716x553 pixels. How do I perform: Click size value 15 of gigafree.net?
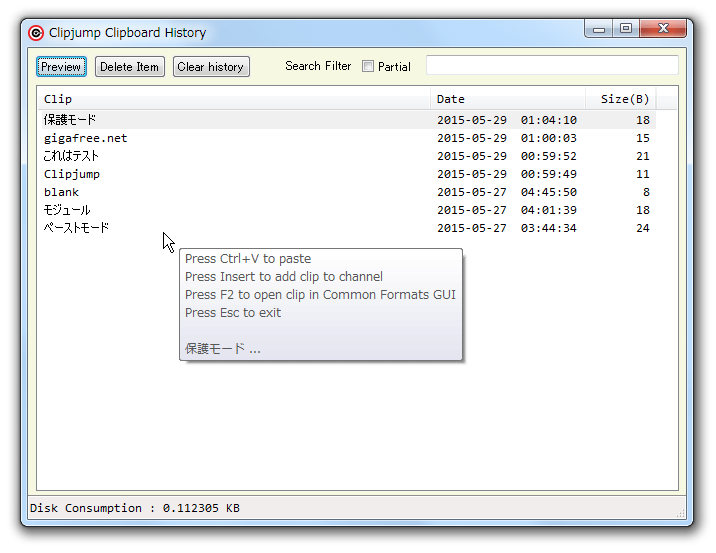[x=643, y=138]
